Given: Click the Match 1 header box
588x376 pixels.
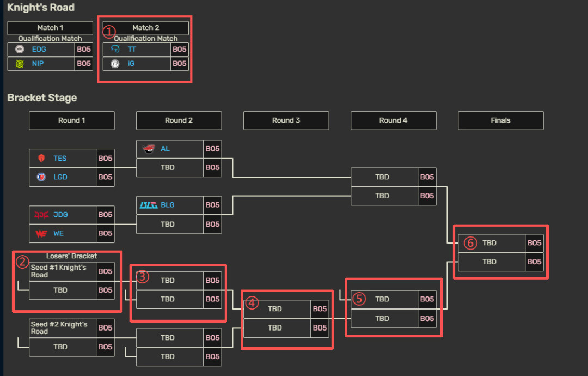Looking at the screenshot, I should tap(50, 28).
